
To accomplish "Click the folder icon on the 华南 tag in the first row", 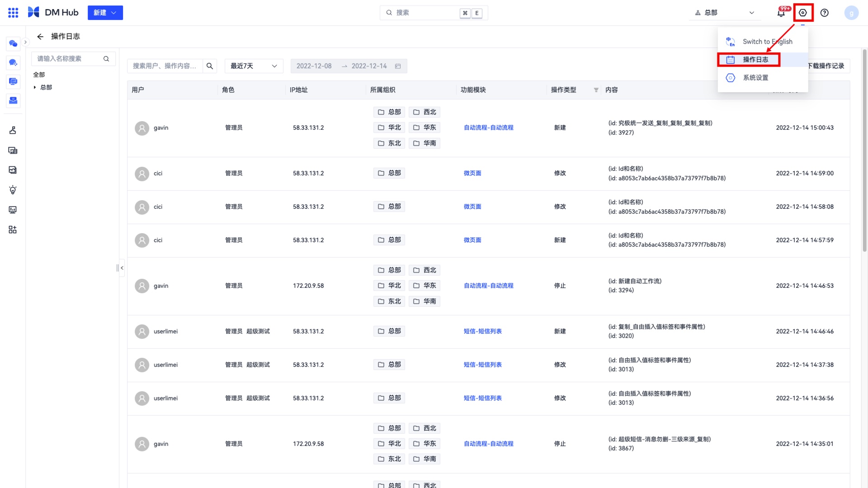I will coord(416,143).
